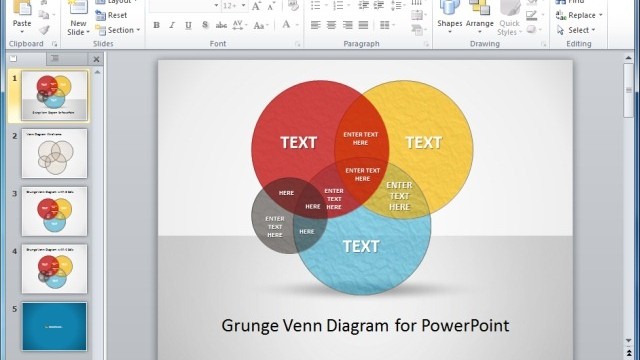Toggle Align Text Left
The image size is (640, 360).
click(x=316, y=25)
